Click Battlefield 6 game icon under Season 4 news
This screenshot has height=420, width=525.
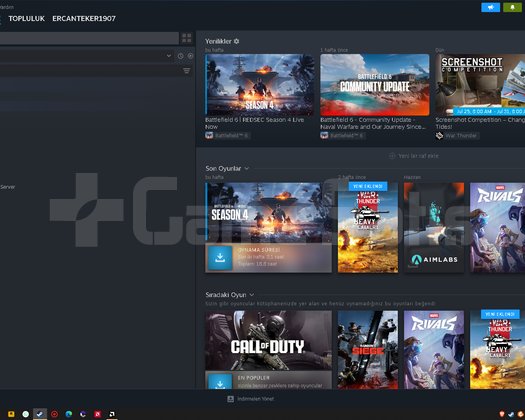pyautogui.click(x=209, y=135)
